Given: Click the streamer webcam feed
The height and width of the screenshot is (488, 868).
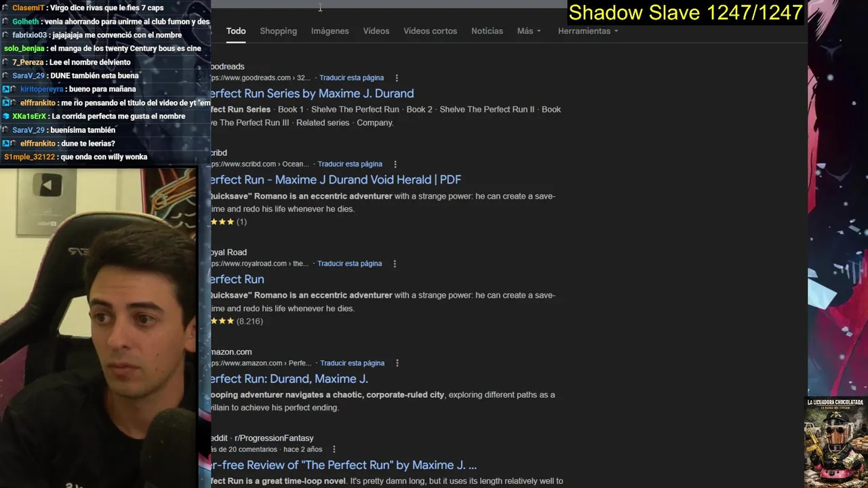Looking at the screenshot, I should (x=99, y=327).
